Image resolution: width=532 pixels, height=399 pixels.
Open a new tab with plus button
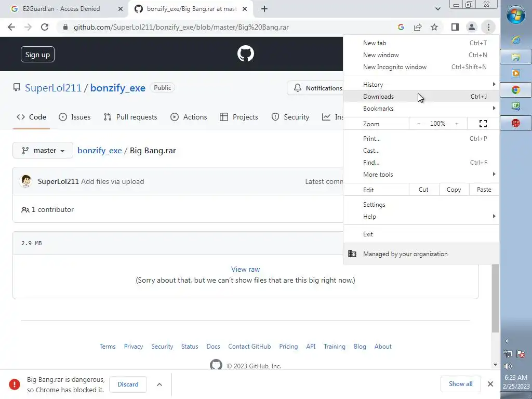264,9
